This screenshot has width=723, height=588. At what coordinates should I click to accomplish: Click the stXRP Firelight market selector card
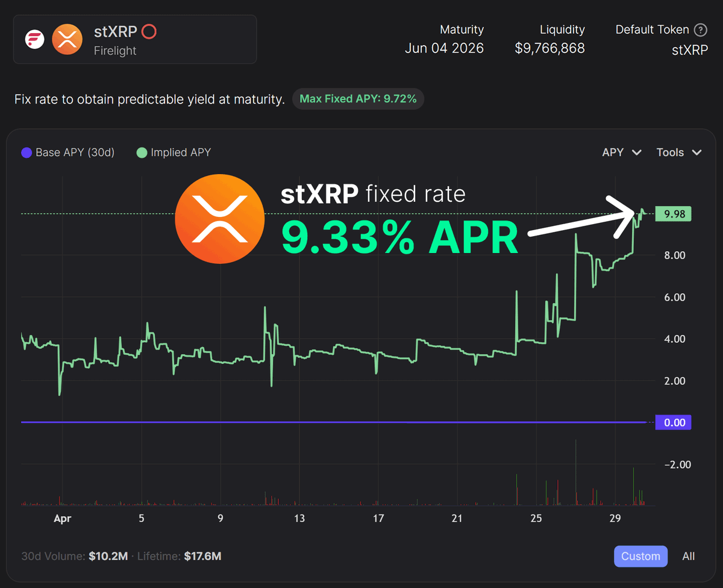point(135,40)
